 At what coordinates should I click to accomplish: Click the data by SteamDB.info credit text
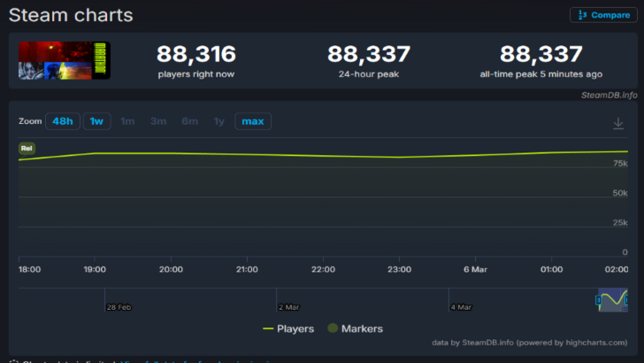tap(529, 343)
